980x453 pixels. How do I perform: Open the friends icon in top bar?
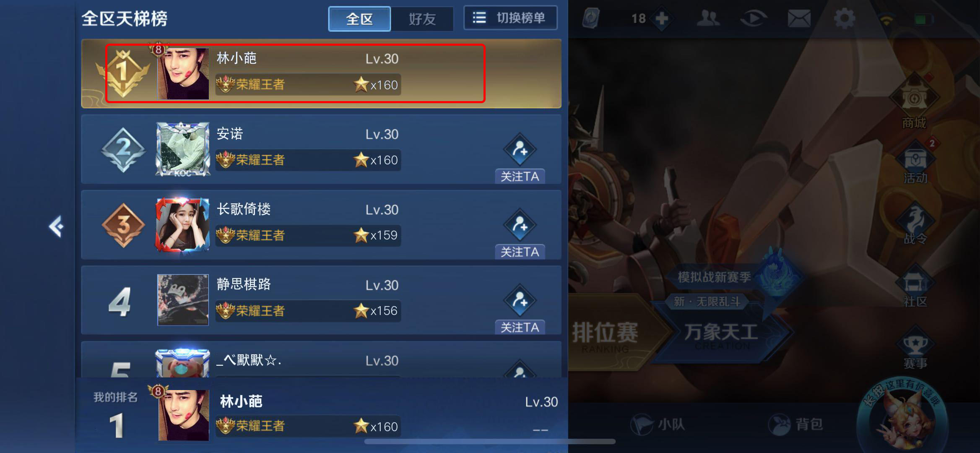(x=708, y=18)
